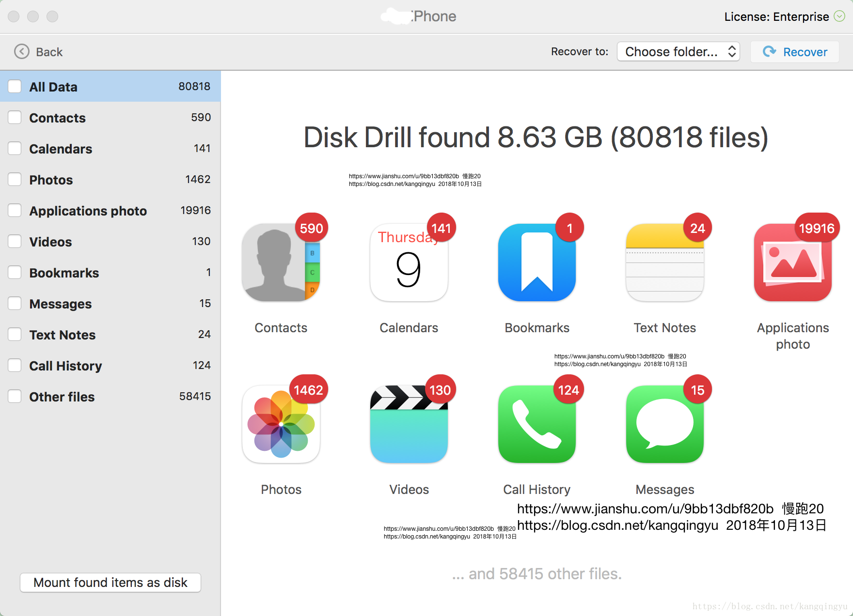This screenshot has height=616, width=853.
Task: Click the Back arrow icon
Action: point(22,51)
